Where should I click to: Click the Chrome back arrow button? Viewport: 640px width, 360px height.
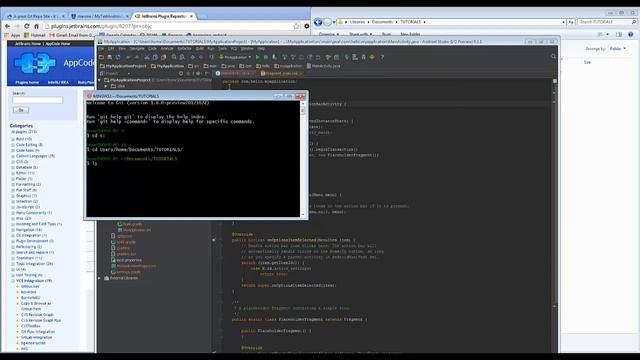pyautogui.click(x=7, y=26)
